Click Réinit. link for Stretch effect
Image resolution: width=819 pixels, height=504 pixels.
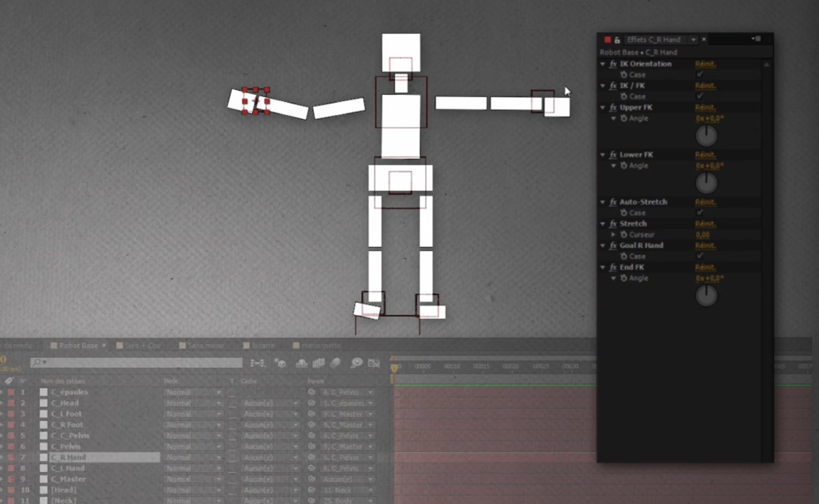705,224
